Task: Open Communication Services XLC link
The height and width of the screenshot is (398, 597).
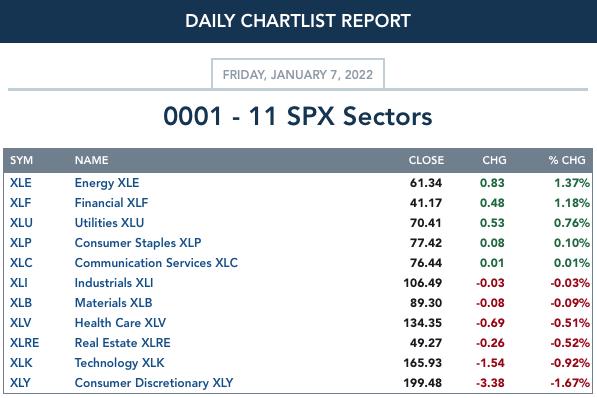Action: click(x=156, y=263)
